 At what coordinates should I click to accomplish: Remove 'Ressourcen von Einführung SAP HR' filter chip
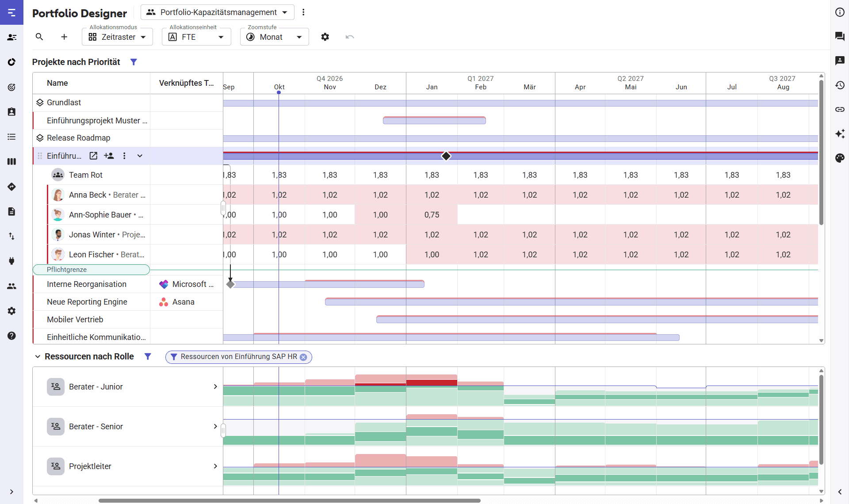tap(303, 357)
